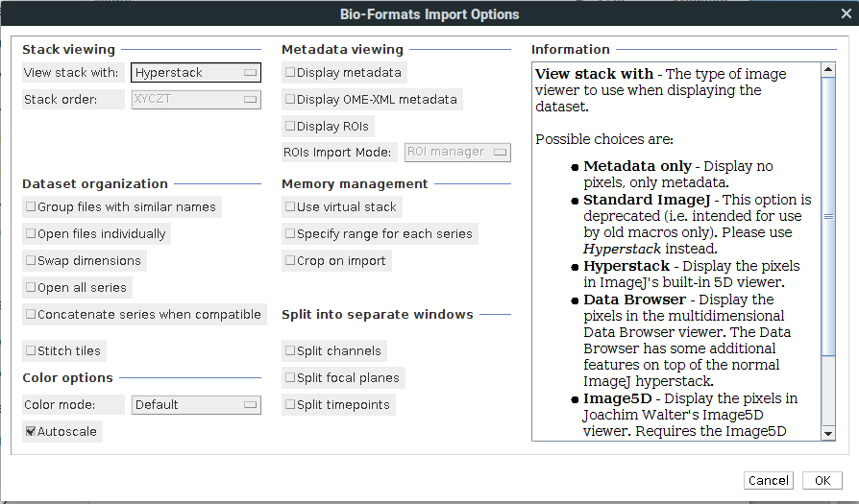Open the View stack with dropdown

tap(196, 73)
